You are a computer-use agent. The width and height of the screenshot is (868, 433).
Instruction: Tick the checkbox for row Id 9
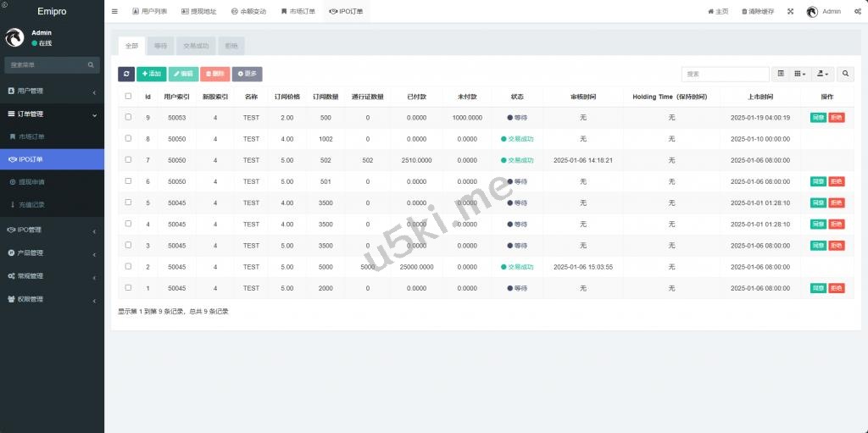(128, 117)
